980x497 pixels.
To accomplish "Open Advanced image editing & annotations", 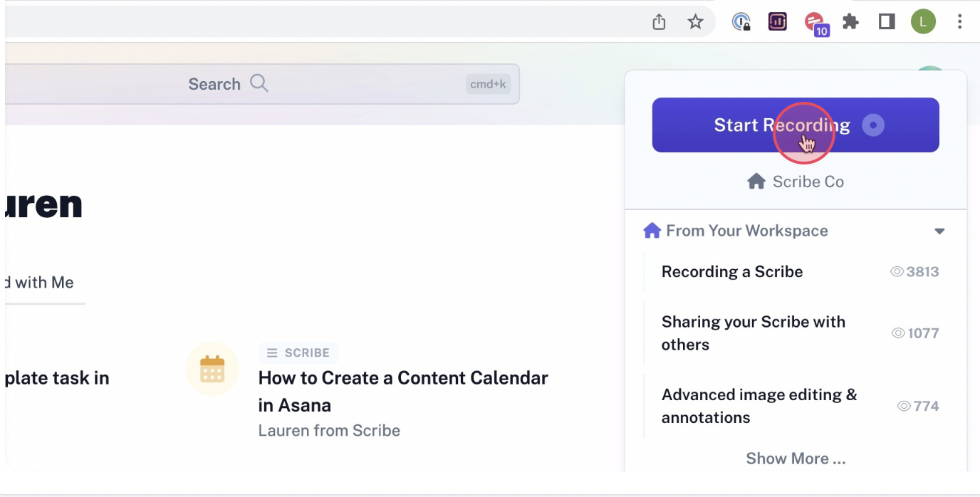I will [759, 406].
